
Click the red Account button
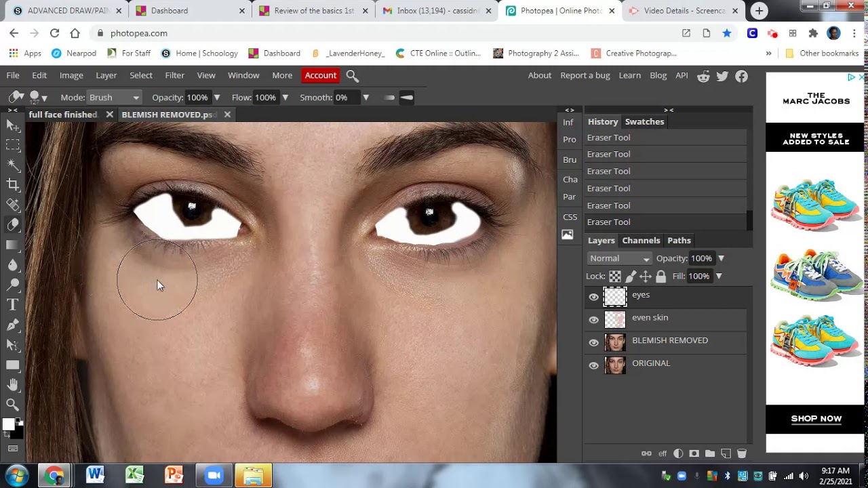pos(320,75)
